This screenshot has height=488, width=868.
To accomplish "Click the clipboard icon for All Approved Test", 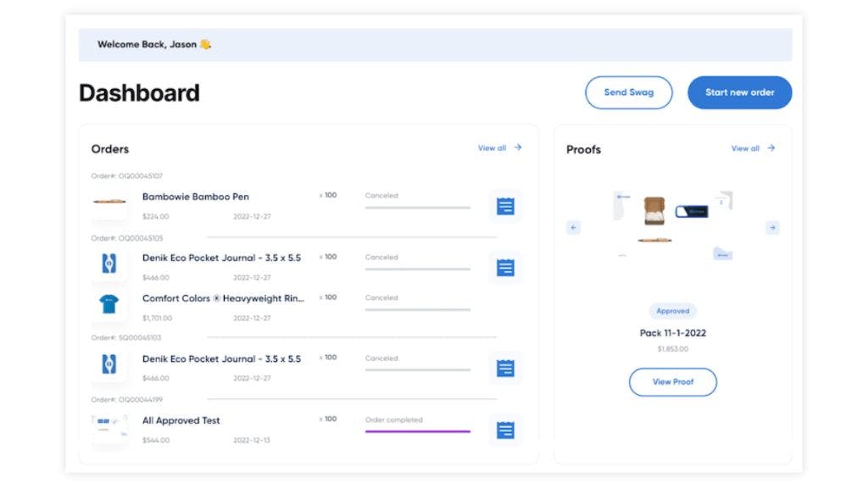I will pos(505,430).
